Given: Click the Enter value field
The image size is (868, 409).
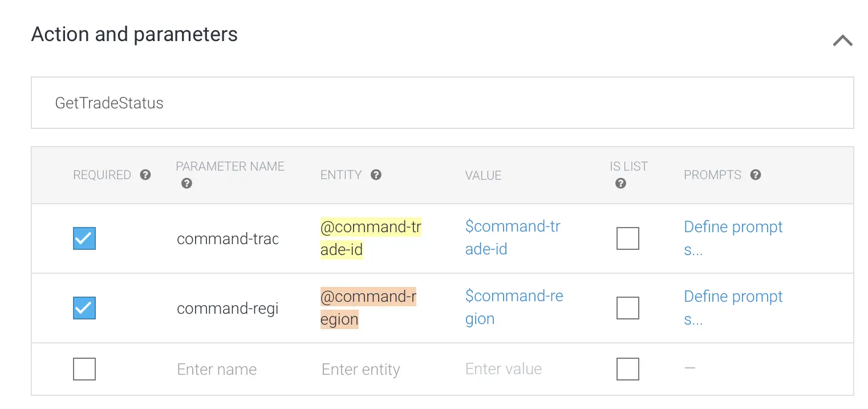Looking at the screenshot, I should pyautogui.click(x=504, y=369).
